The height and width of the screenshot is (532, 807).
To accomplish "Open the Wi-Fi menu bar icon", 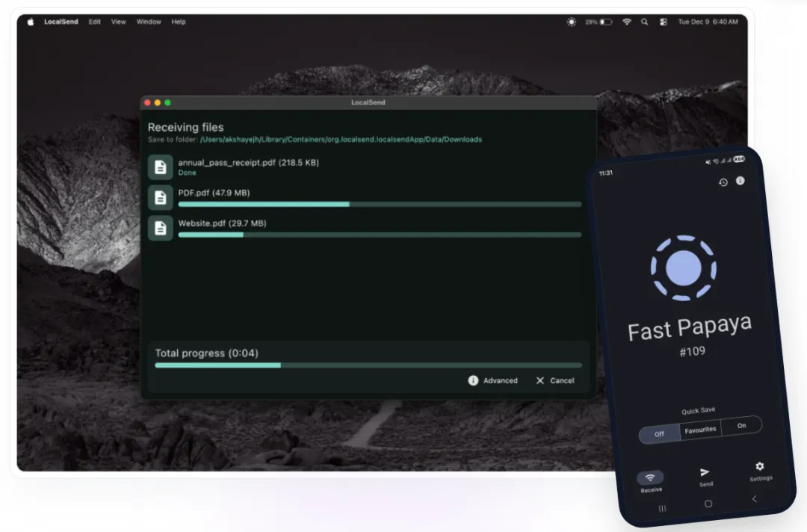I will [x=627, y=22].
